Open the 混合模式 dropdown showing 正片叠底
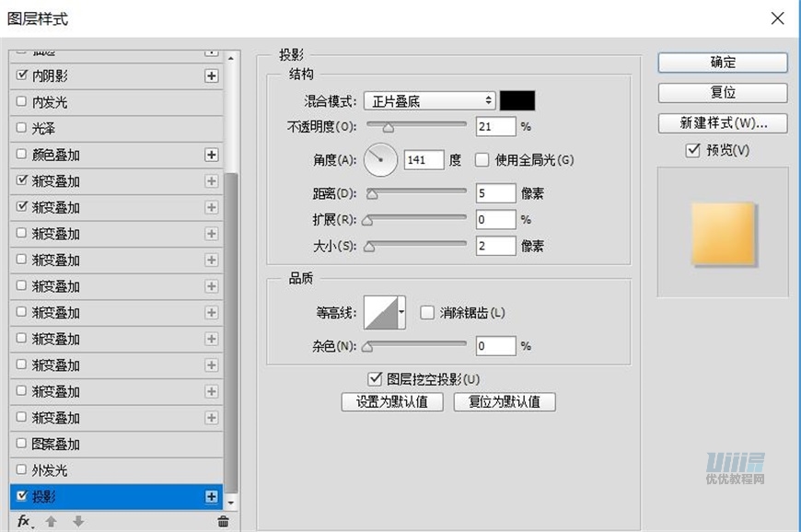Image resolution: width=801 pixels, height=532 pixels. point(429,101)
